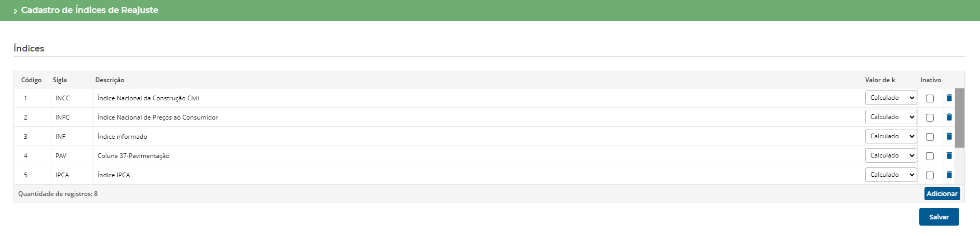Screen dimensions: 980x236
Task: Click trash icon for INPC row
Action: (x=949, y=117)
